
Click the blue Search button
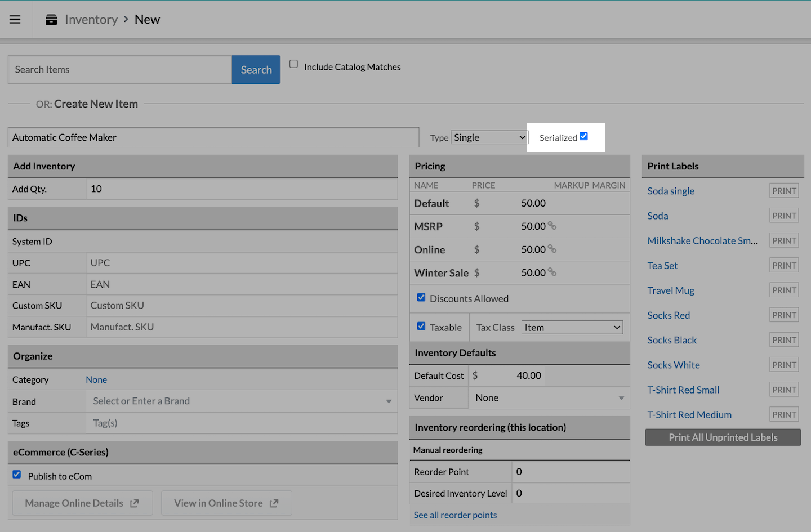pyautogui.click(x=256, y=70)
